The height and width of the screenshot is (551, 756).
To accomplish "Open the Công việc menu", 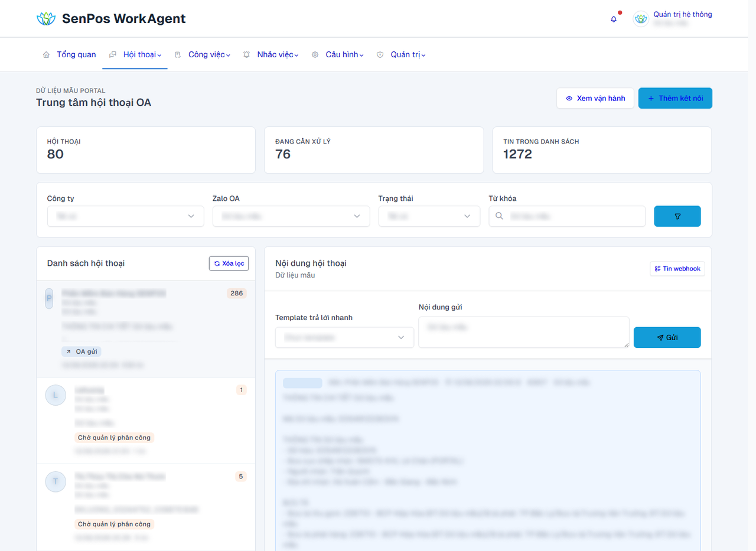I will point(202,55).
